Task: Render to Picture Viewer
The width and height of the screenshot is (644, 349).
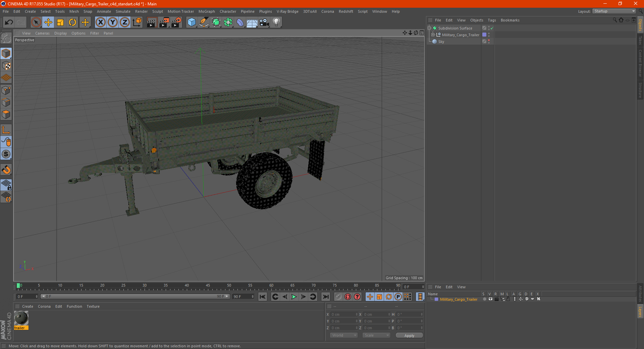Action: pos(164,22)
